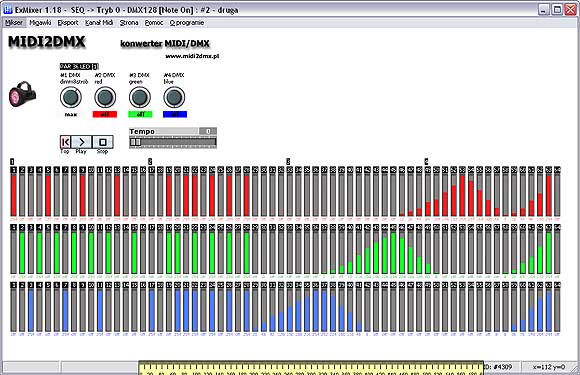Click the green row step 2 slider
Viewport: 580px width, 375px height.
click(22, 253)
